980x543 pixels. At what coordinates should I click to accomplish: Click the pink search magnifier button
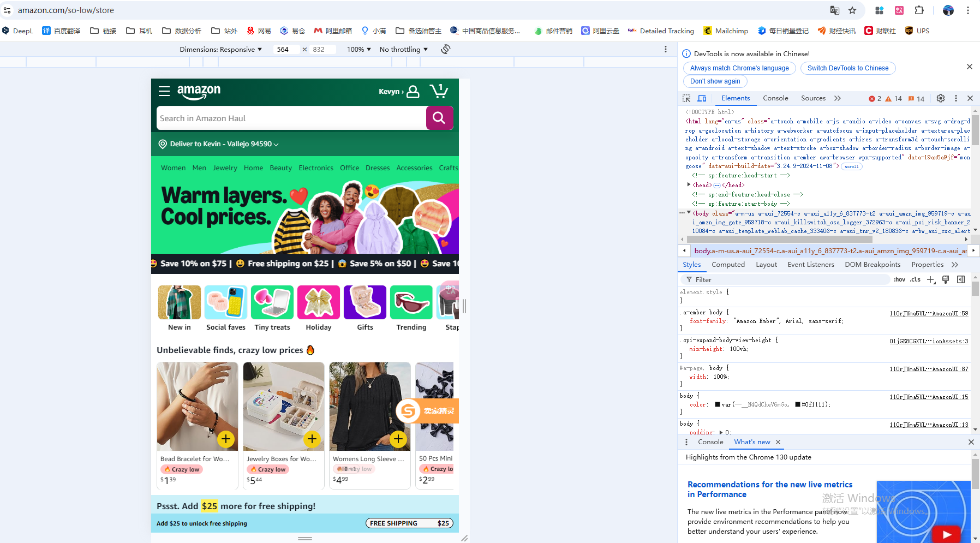439,118
